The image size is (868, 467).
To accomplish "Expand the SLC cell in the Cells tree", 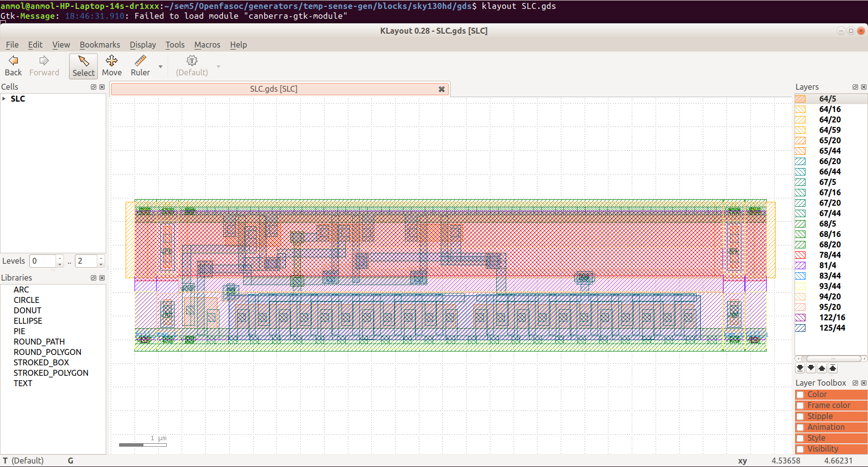I will [x=5, y=99].
